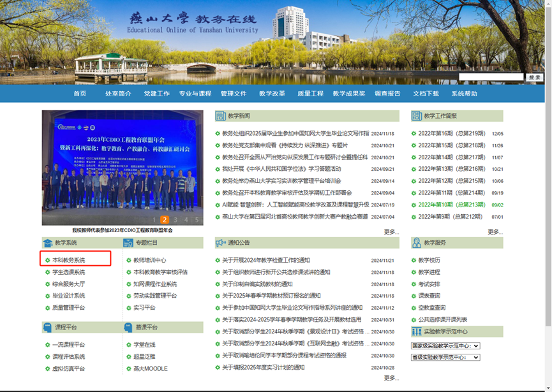Click the 通知公告 megaphone icon

221,243
